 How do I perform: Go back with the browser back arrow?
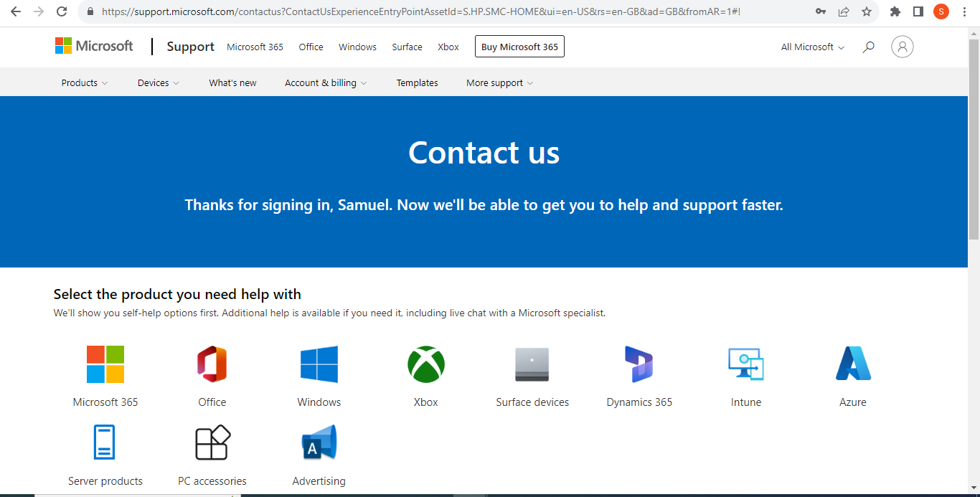[16, 11]
